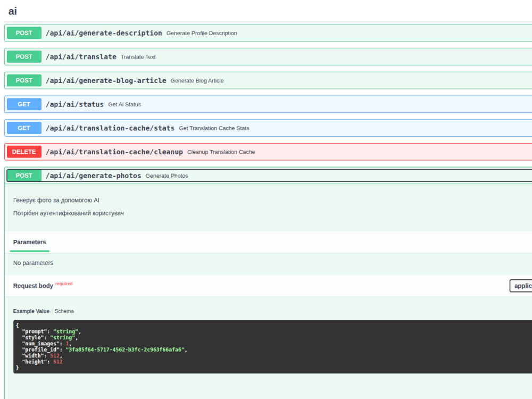This screenshot has height=399, width=532.
Task: Expand POST /api/ai/generate-blog-article endpoint
Action: (x=268, y=80)
